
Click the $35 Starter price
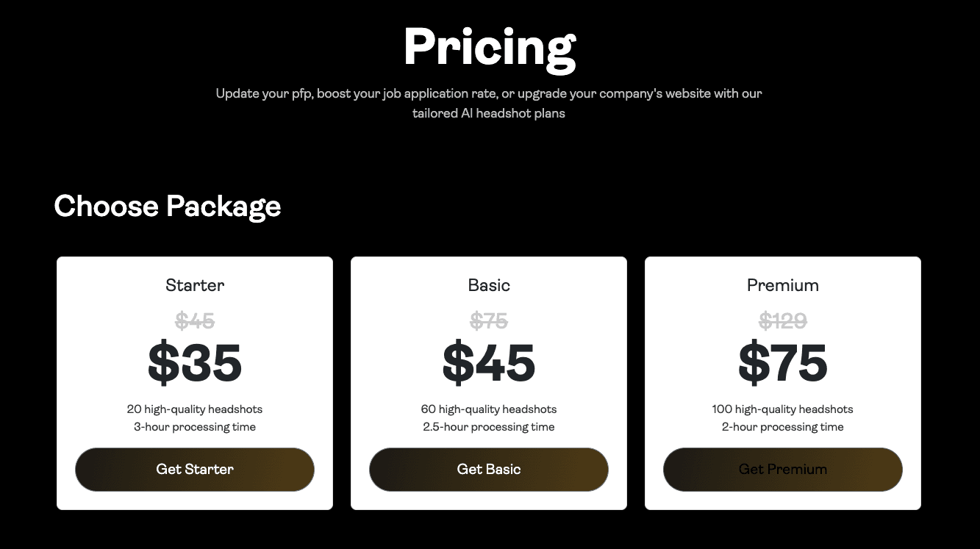(194, 361)
